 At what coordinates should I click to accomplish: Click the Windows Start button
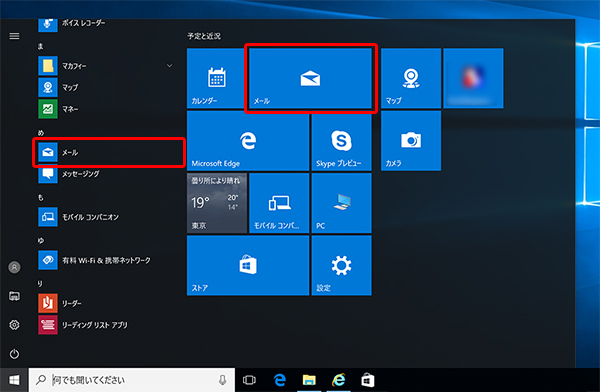(14, 380)
